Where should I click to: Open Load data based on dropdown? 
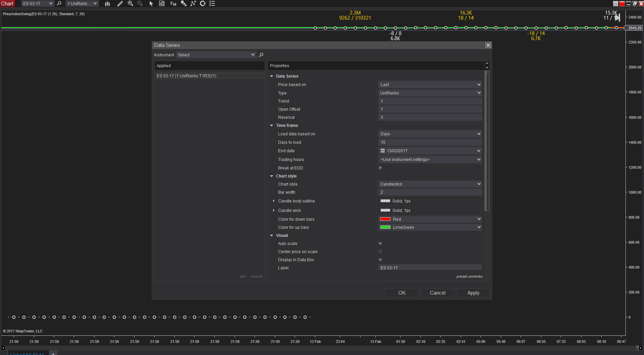point(430,134)
